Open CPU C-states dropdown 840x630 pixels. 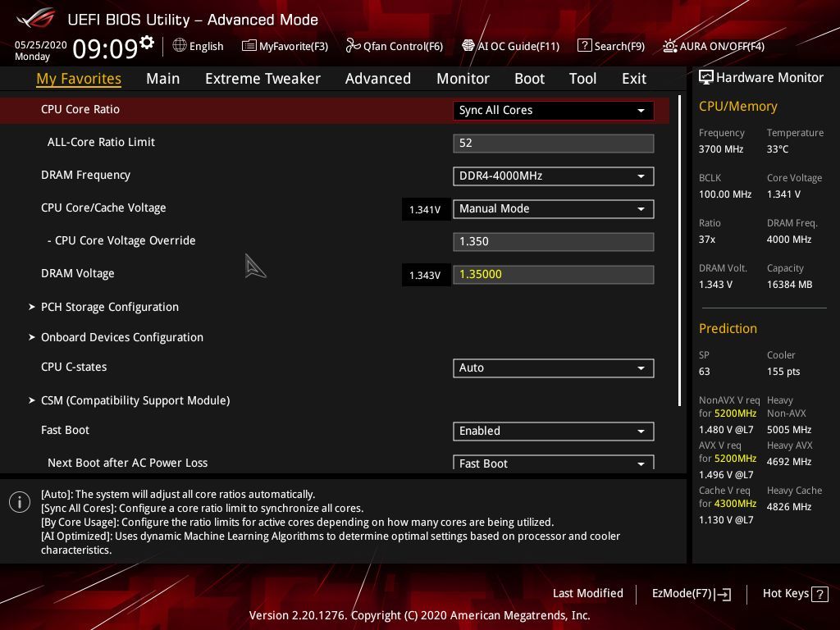(554, 368)
